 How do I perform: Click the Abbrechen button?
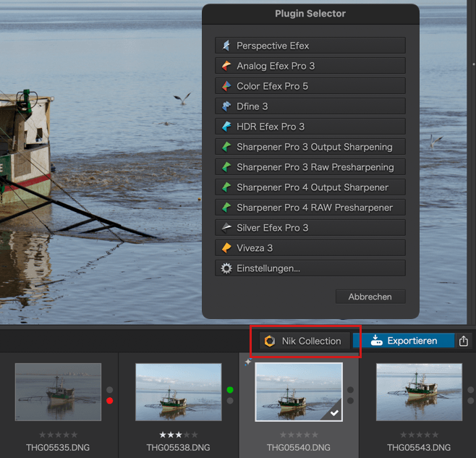370,297
